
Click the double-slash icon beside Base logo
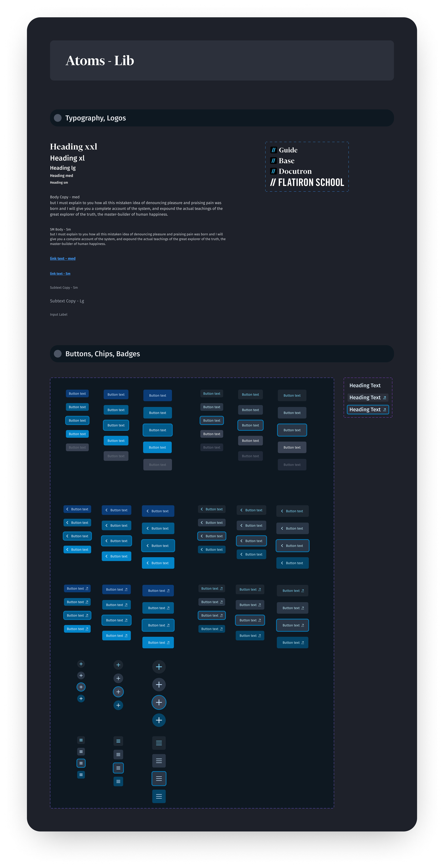[x=273, y=161]
